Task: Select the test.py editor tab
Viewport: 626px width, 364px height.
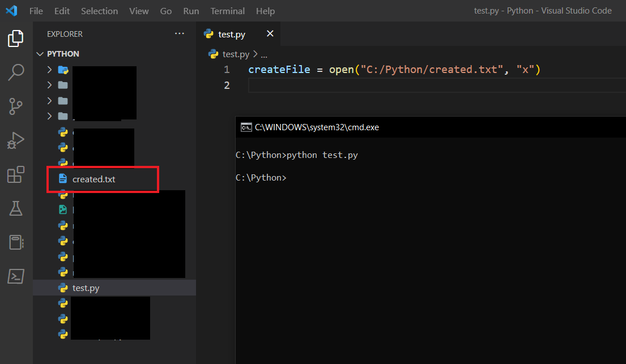Action: click(232, 35)
